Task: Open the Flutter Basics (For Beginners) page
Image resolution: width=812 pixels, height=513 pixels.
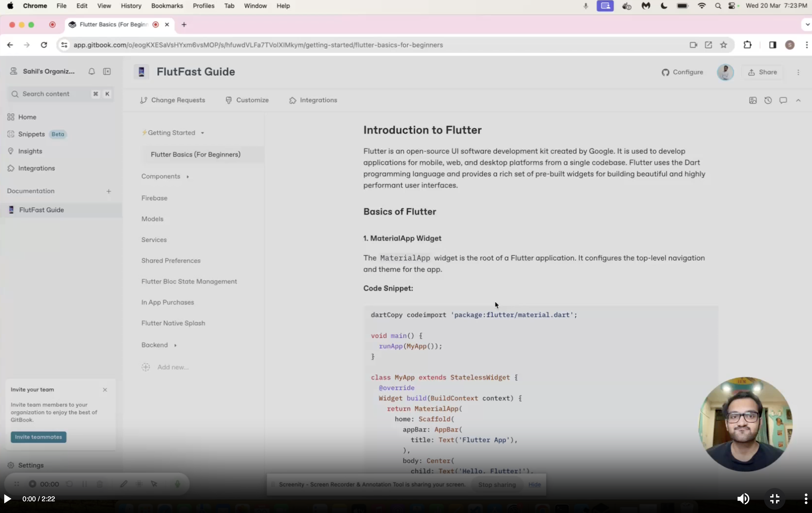Action: point(202,155)
